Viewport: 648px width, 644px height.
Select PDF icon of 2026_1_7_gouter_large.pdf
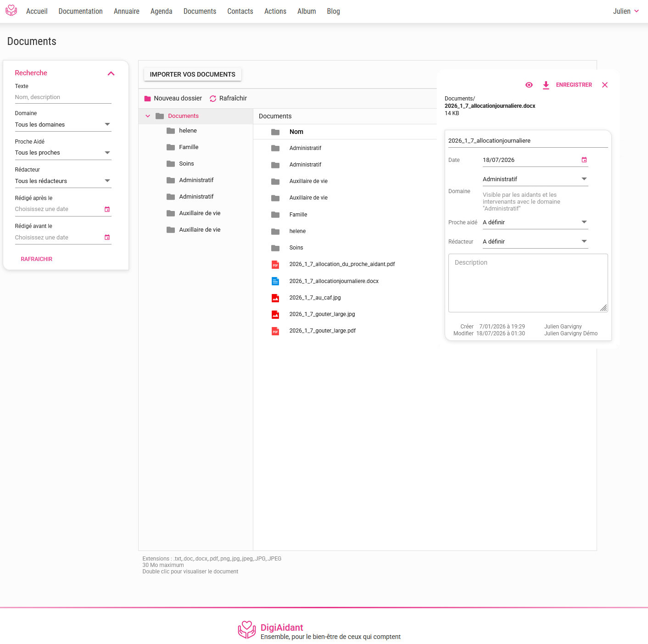click(275, 331)
